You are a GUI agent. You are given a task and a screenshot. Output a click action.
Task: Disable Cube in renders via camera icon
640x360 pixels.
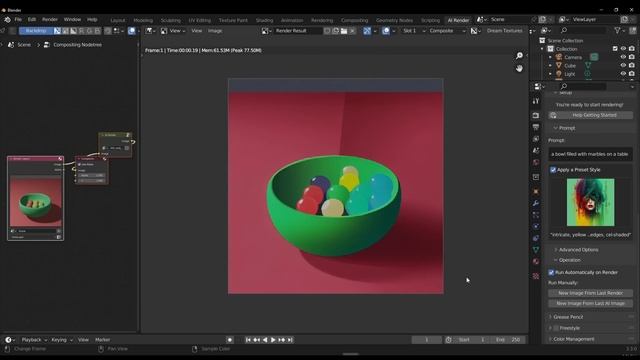tap(632, 65)
